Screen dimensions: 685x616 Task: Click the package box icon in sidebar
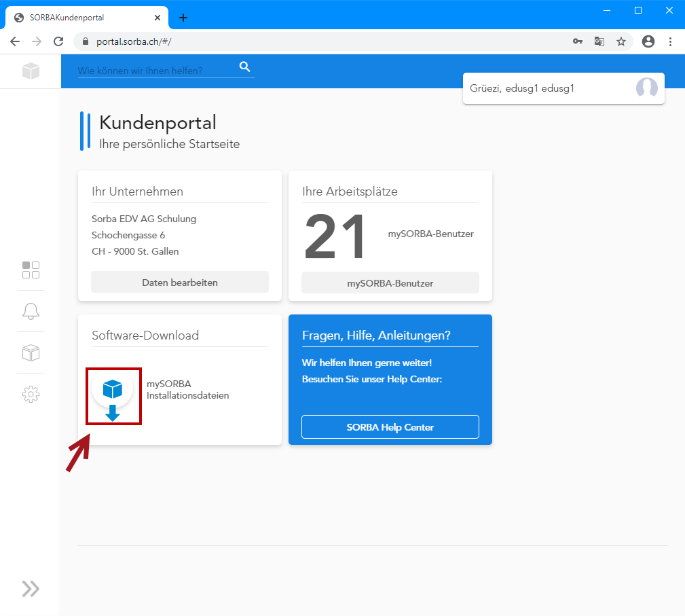click(x=31, y=352)
